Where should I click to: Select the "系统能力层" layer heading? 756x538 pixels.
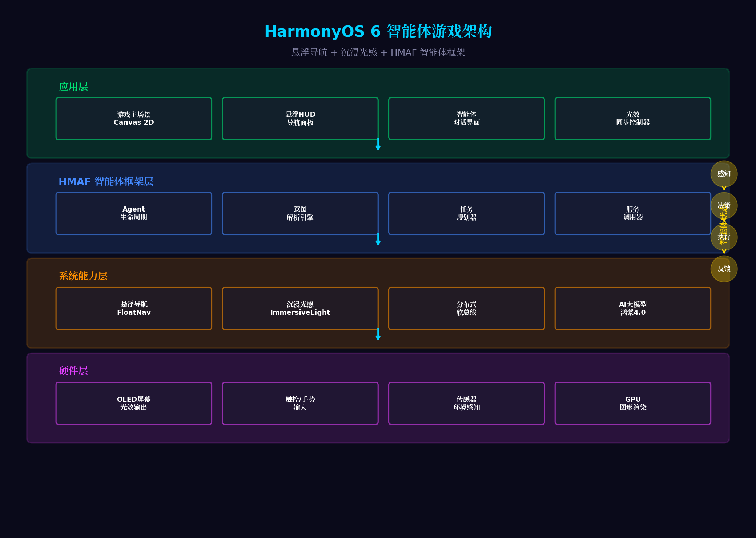point(83,276)
